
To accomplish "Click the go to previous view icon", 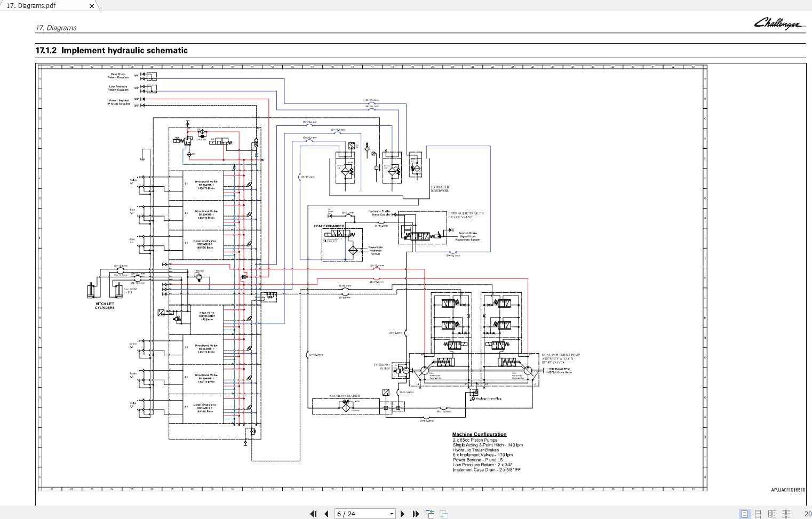I will point(430,514).
